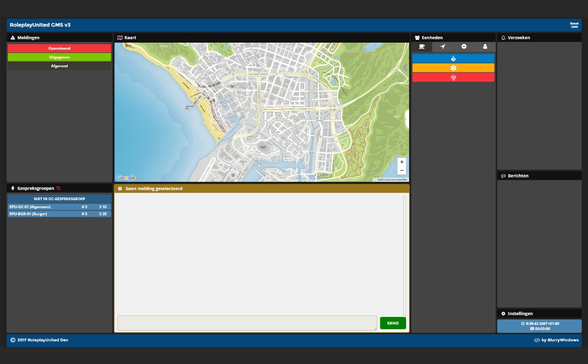This screenshot has height=364, width=588.
Task: Select the coffee cup units tab
Action: pyautogui.click(x=422, y=47)
